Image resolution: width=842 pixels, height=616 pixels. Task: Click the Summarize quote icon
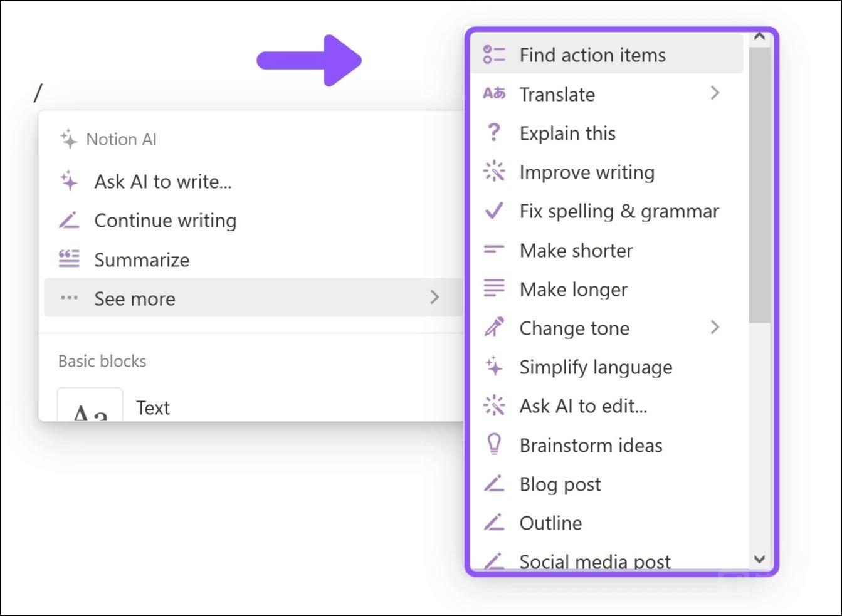[x=69, y=259]
